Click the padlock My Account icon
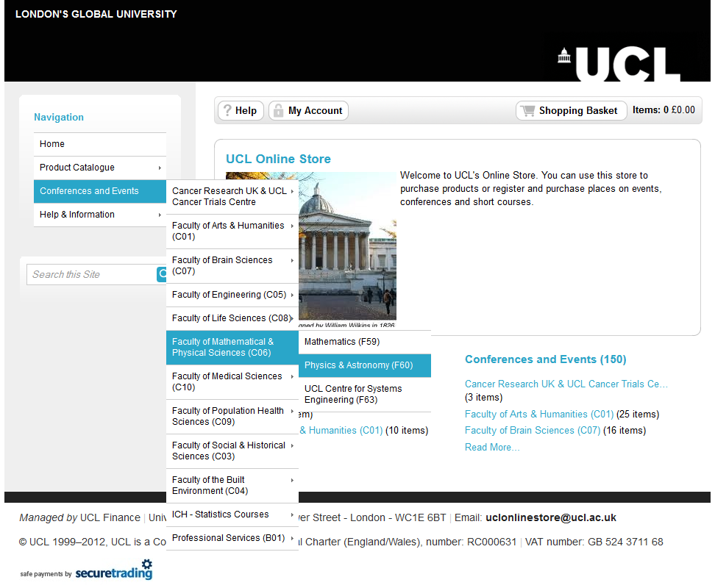This screenshot has width=715, height=588. click(278, 110)
